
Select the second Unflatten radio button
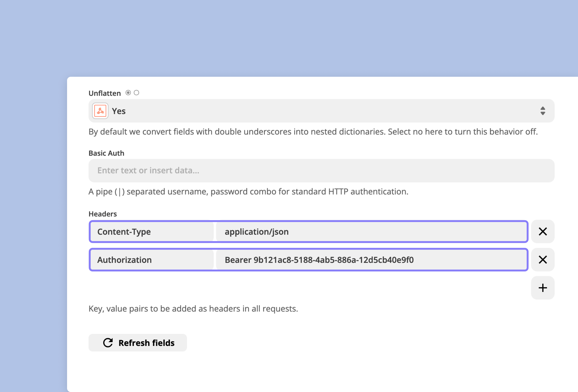(x=136, y=93)
